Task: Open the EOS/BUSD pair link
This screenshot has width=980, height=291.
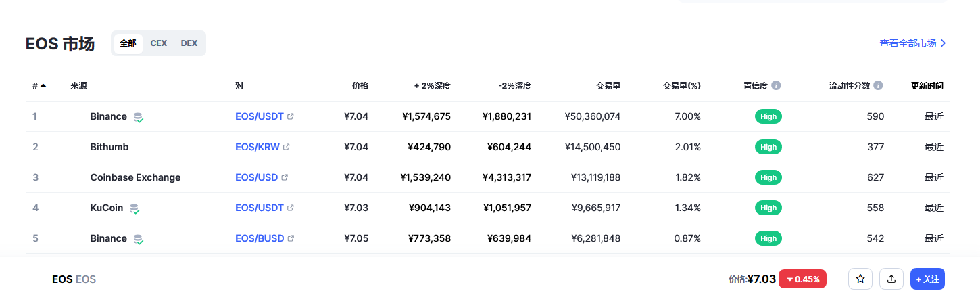Action: coord(260,238)
